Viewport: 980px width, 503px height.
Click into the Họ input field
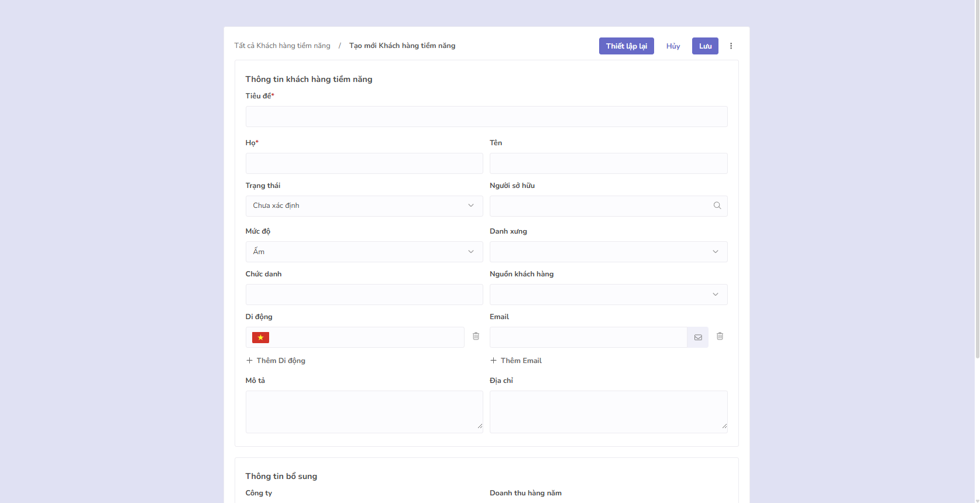coord(364,163)
